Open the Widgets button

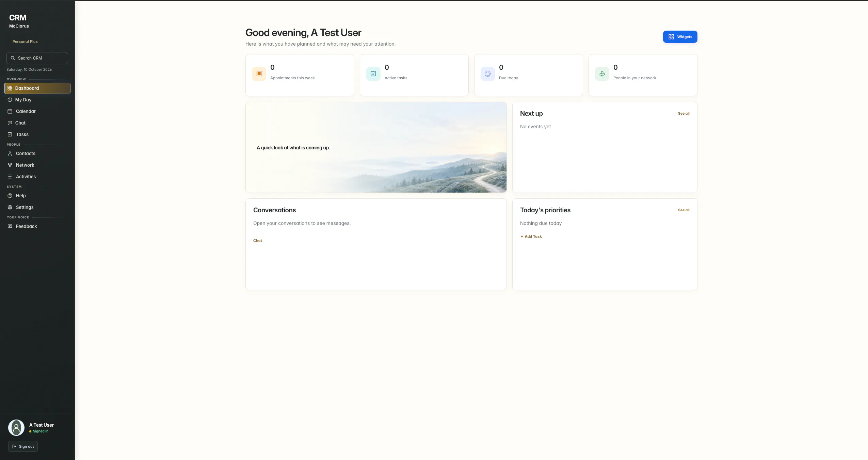click(x=680, y=37)
